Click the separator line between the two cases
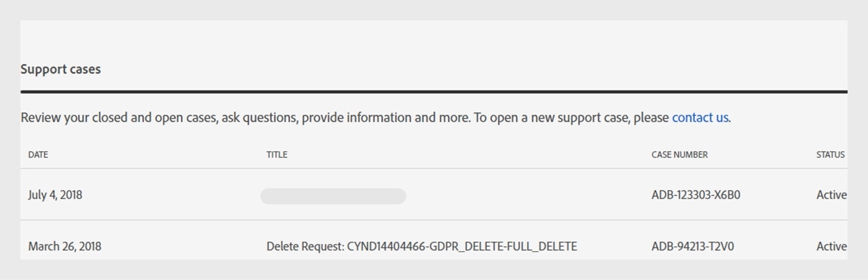The image size is (868, 280). point(434,220)
